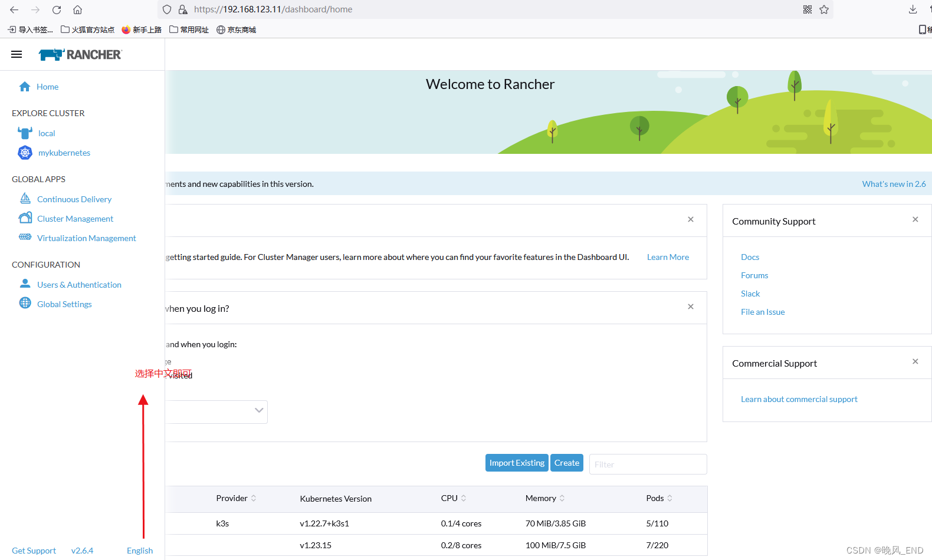Click the Learn More link

click(668, 257)
